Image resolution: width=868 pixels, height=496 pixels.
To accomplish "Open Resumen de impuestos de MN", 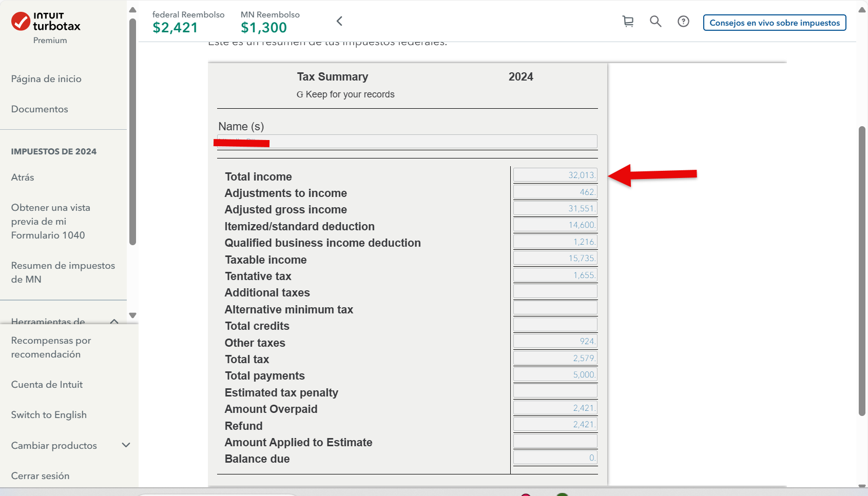I will pos(63,272).
